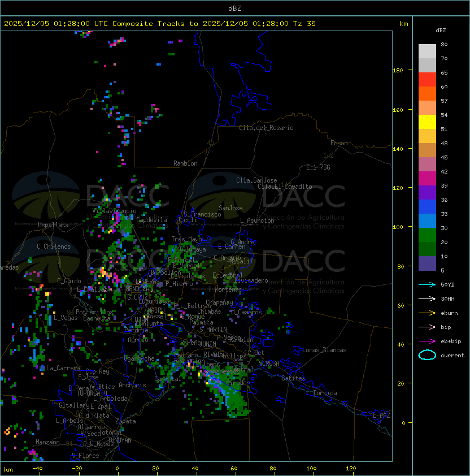
Task: Click the 'E_1-736' map label
Action: [318, 167]
